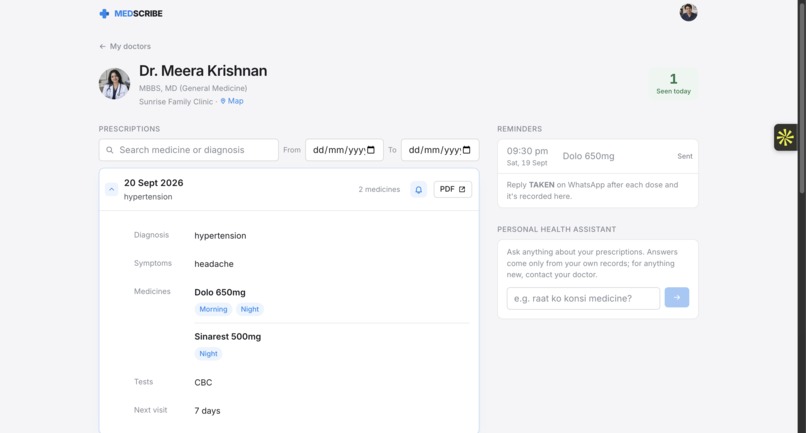
Task: Click the page vertical scrollbar
Action: click(801, 98)
